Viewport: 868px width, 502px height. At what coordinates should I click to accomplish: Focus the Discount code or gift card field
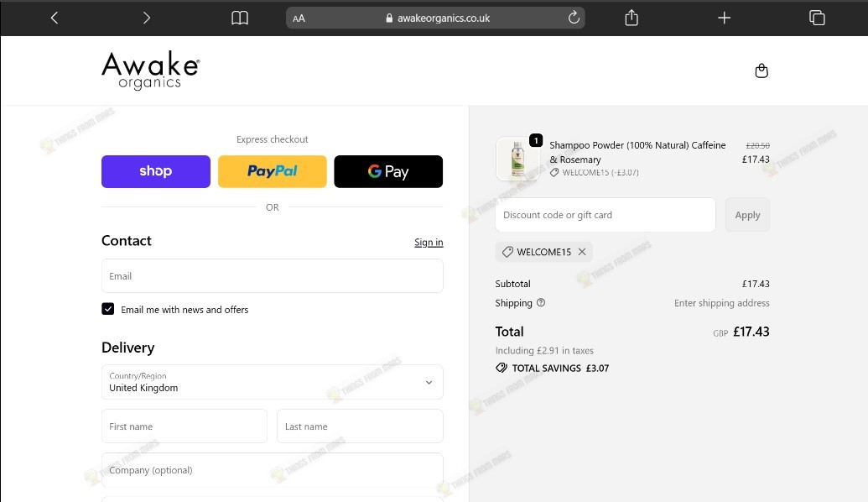(605, 215)
